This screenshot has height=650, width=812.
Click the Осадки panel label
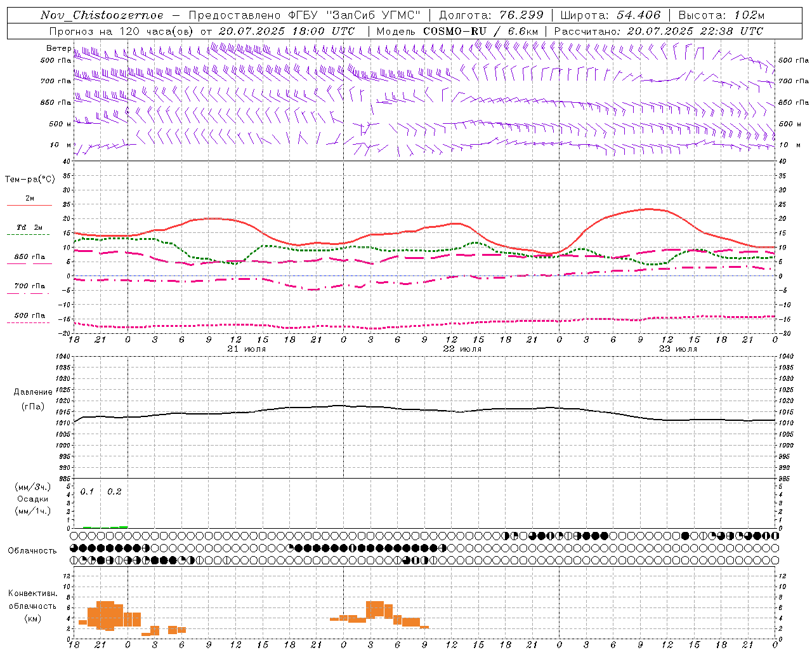(x=33, y=499)
